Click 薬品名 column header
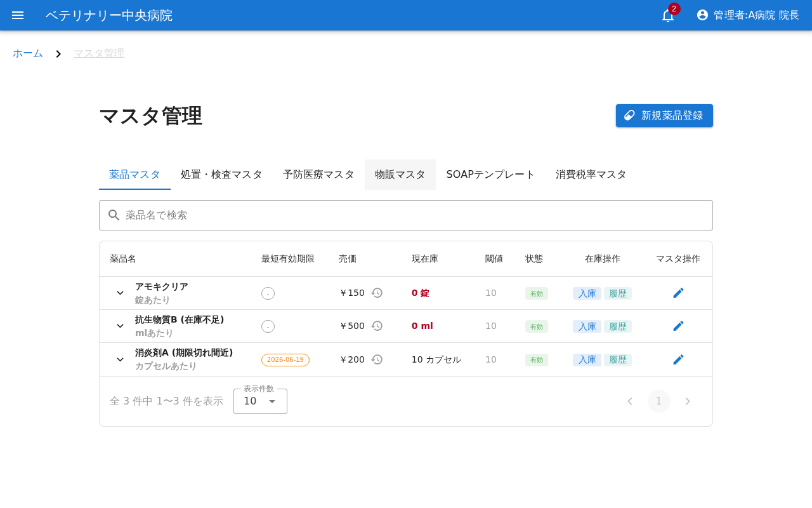 pyautogui.click(x=123, y=259)
